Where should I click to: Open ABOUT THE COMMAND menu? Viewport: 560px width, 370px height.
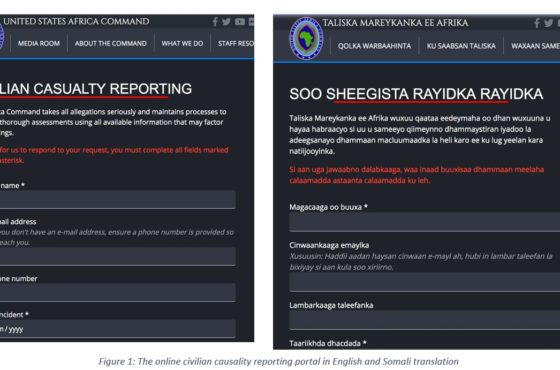[111, 44]
